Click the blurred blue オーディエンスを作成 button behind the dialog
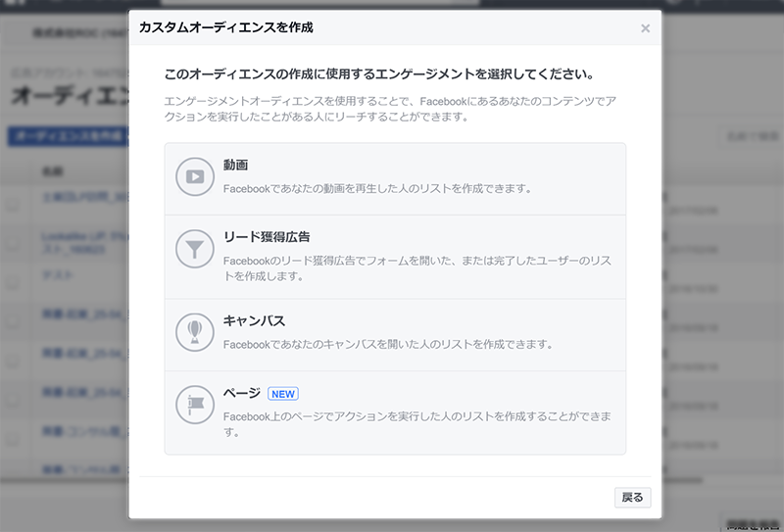The height and width of the screenshot is (532, 784). (68, 136)
